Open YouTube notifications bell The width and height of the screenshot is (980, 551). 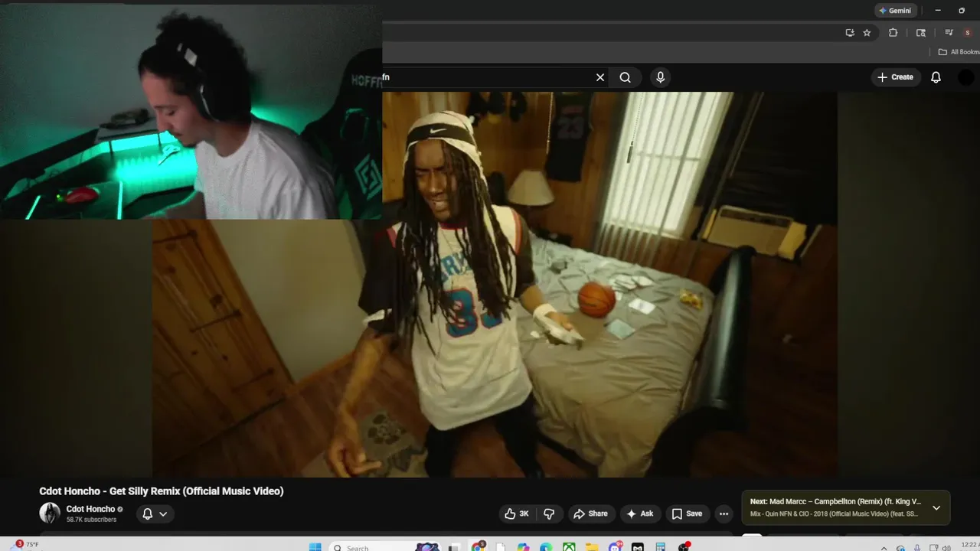point(936,77)
